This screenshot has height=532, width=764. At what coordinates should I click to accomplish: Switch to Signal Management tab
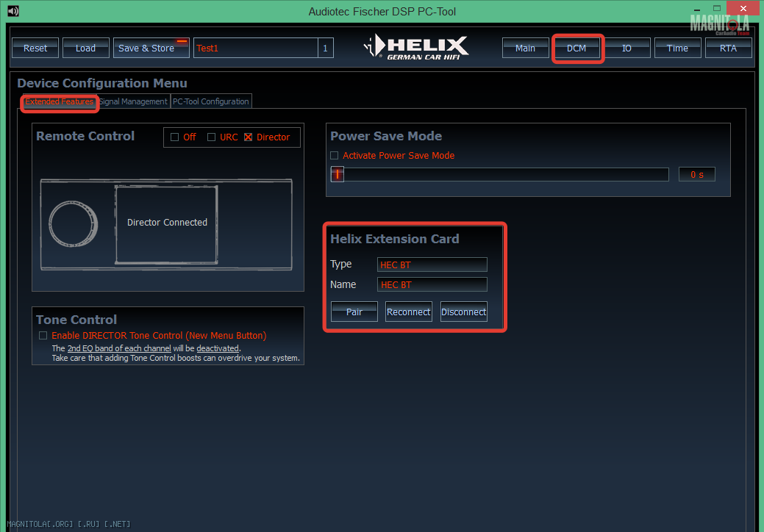click(134, 101)
